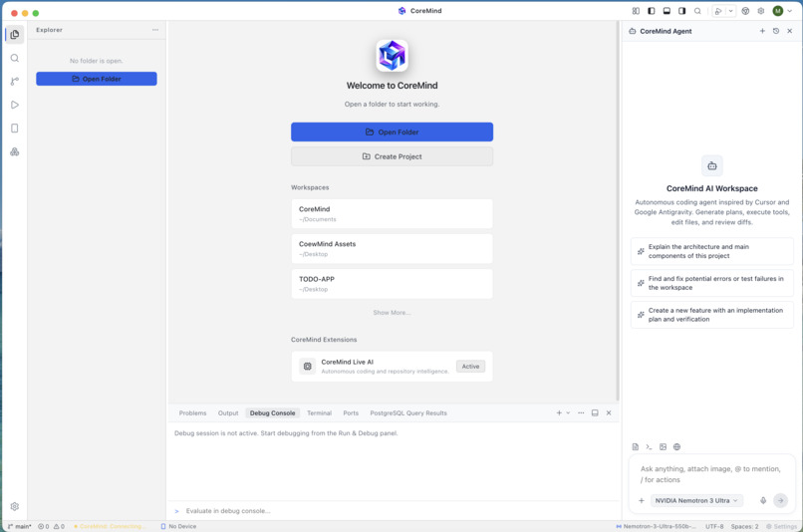
Task: Switch to the Ports tab
Action: click(x=351, y=412)
